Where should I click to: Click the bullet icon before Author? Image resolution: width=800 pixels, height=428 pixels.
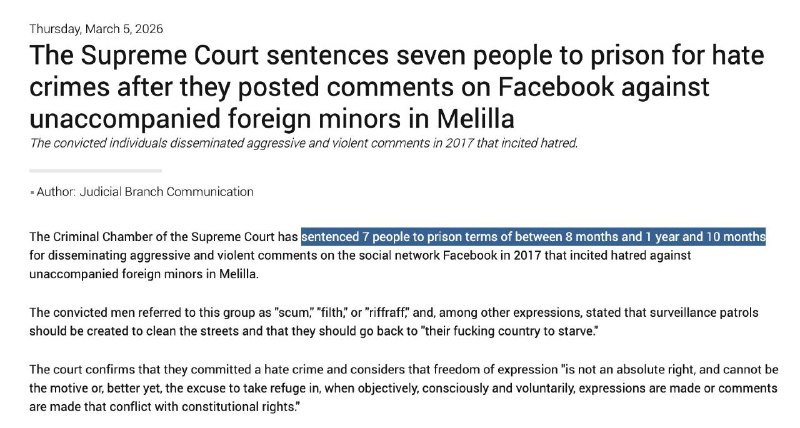click(x=32, y=192)
